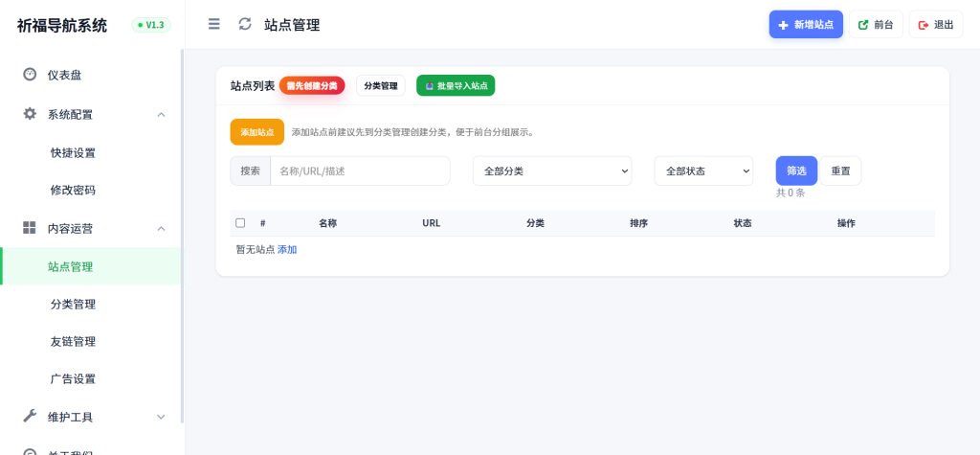Click the green 批量导入站点 button
The width and height of the screenshot is (980, 455).
click(456, 86)
